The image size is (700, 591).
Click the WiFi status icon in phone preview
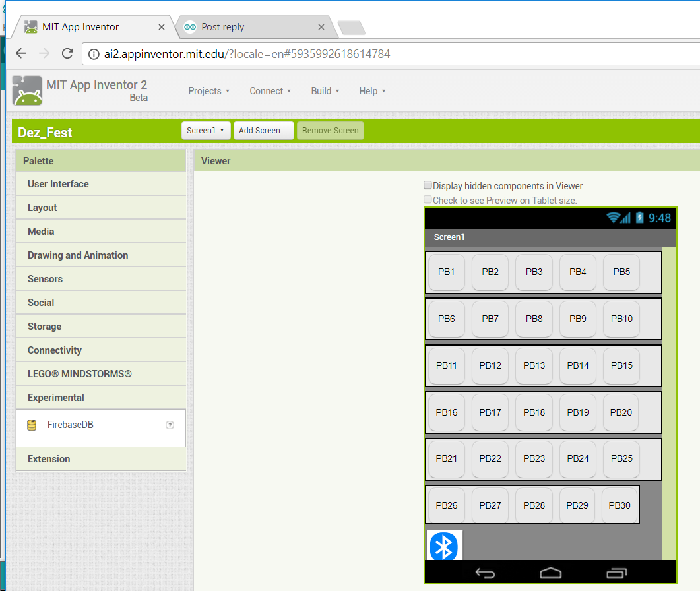(x=614, y=218)
